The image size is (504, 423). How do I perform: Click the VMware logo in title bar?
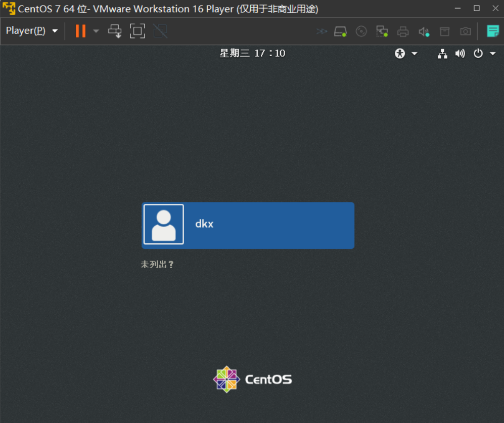click(x=9, y=9)
